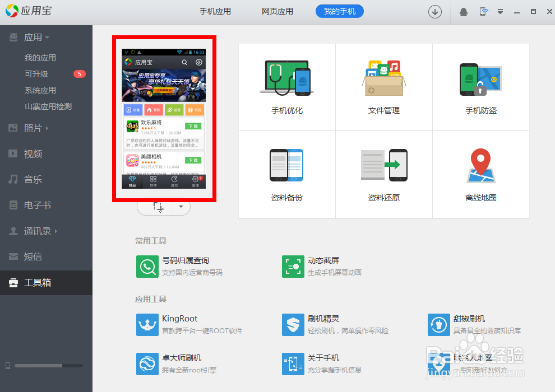Open 山寨应用检测 in sidebar
Image resolution: width=555 pixels, height=392 pixels.
coord(48,106)
